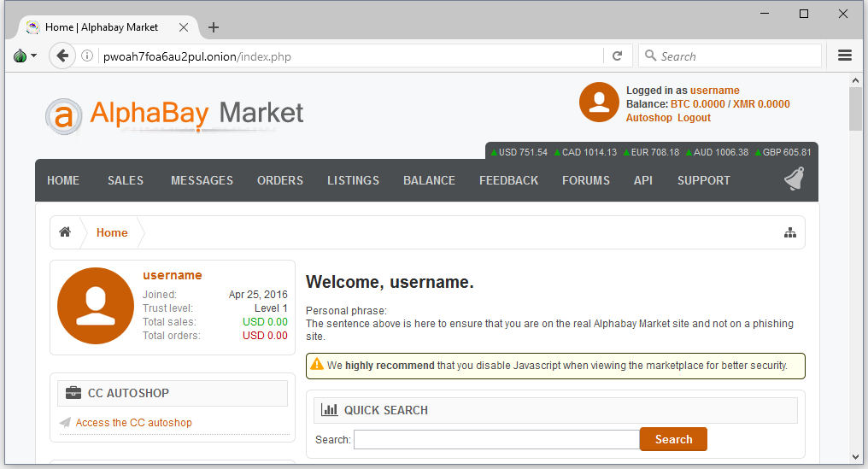
Task: Click the warning triangle icon in notice
Action: 317,364
